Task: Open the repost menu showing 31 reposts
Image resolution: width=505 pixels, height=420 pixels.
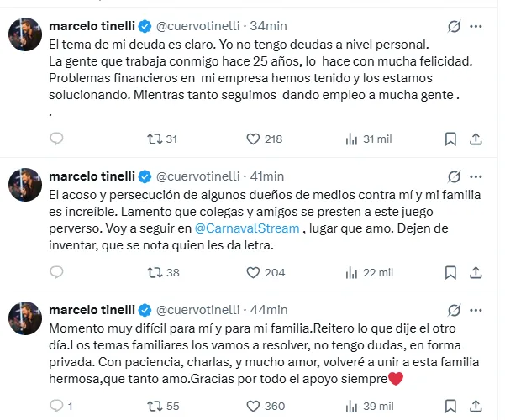Action: tap(154, 139)
